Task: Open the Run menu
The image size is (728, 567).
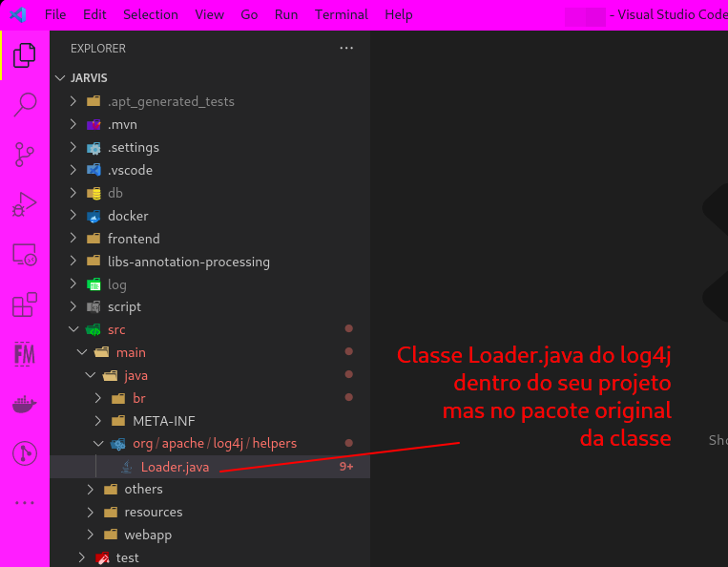Action: 286,14
